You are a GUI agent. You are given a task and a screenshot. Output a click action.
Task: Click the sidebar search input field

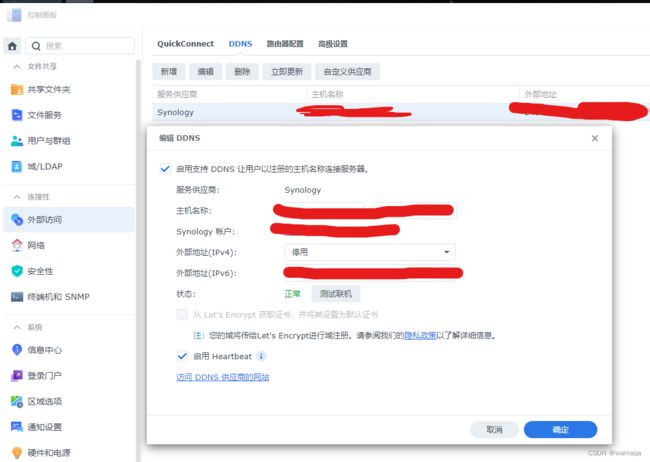(x=80, y=46)
